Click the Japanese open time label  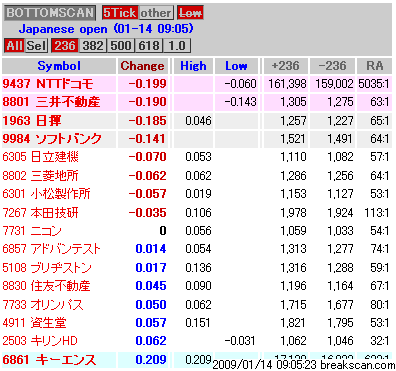pos(106,29)
